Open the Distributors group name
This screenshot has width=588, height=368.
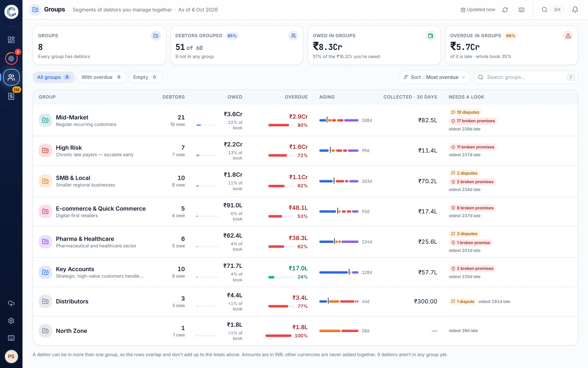(72, 301)
